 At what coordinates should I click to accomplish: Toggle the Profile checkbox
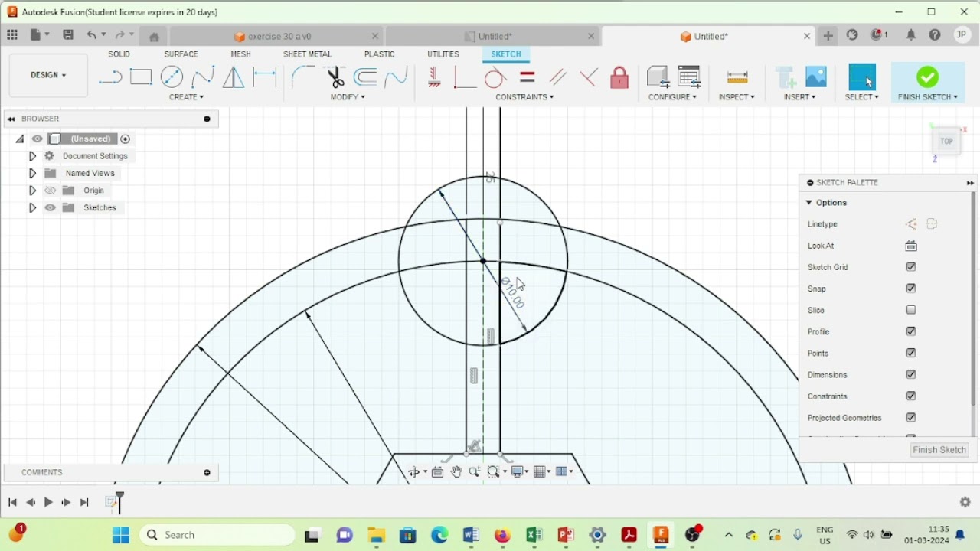pyautogui.click(x=911, y=331)
